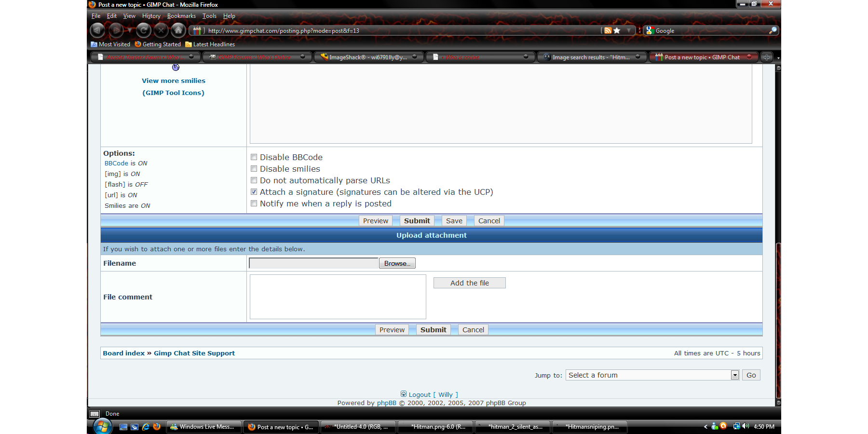Open a new tab with plus button
Viewport: 868px width, 434px height.
click(767, 57)
